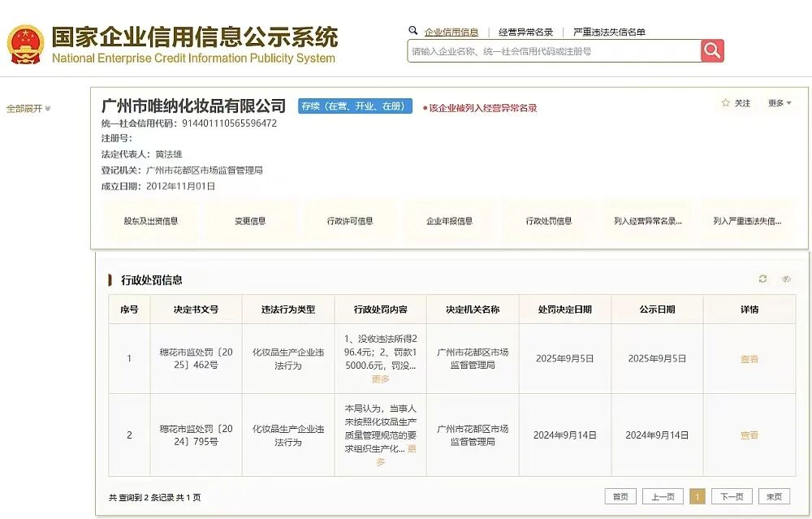Click the 公示日期 column header
This screenshot has height=519, width=812.
click(657, 309)
